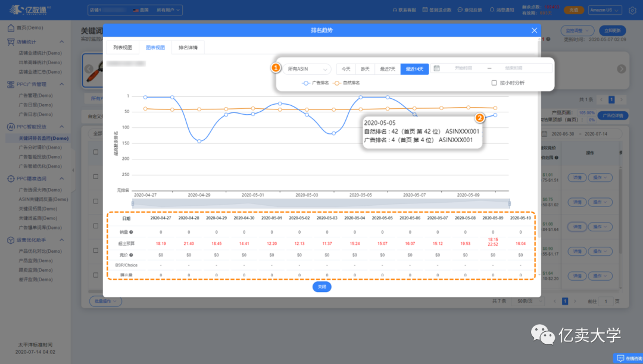Click left handle of chart zoom slider
The width and height of the screenshot is (643, 364).
click(132, 203)
